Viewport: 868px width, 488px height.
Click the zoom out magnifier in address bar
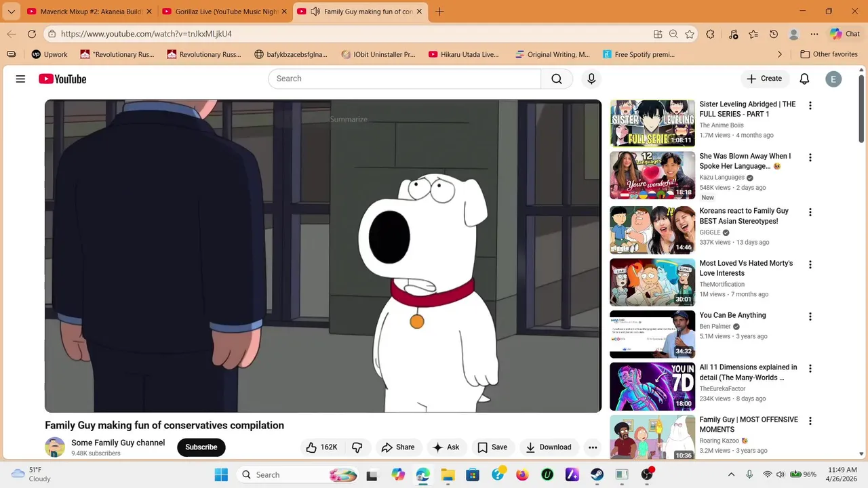pos(673,34)
